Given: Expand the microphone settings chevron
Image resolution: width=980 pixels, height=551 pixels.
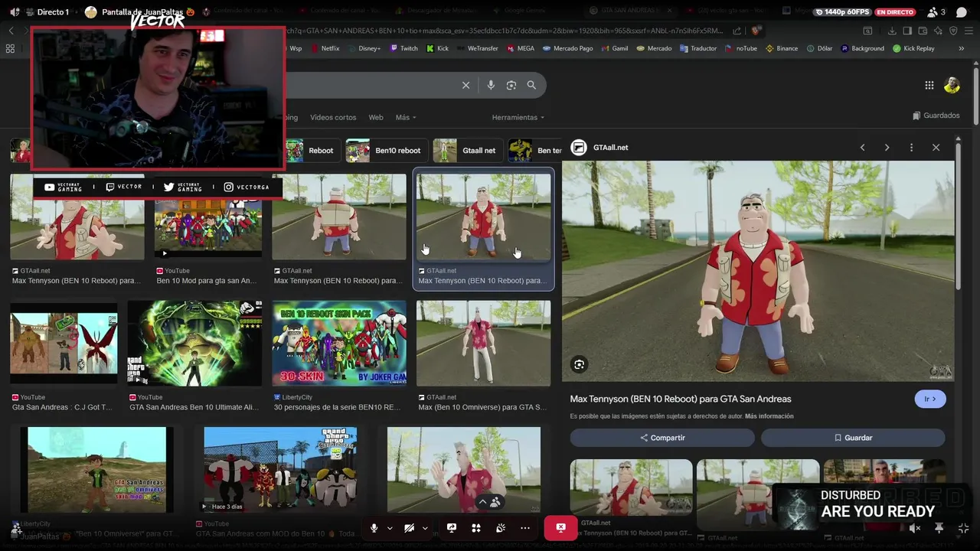Looking at the screenshot, I should [x=390, y=528].
